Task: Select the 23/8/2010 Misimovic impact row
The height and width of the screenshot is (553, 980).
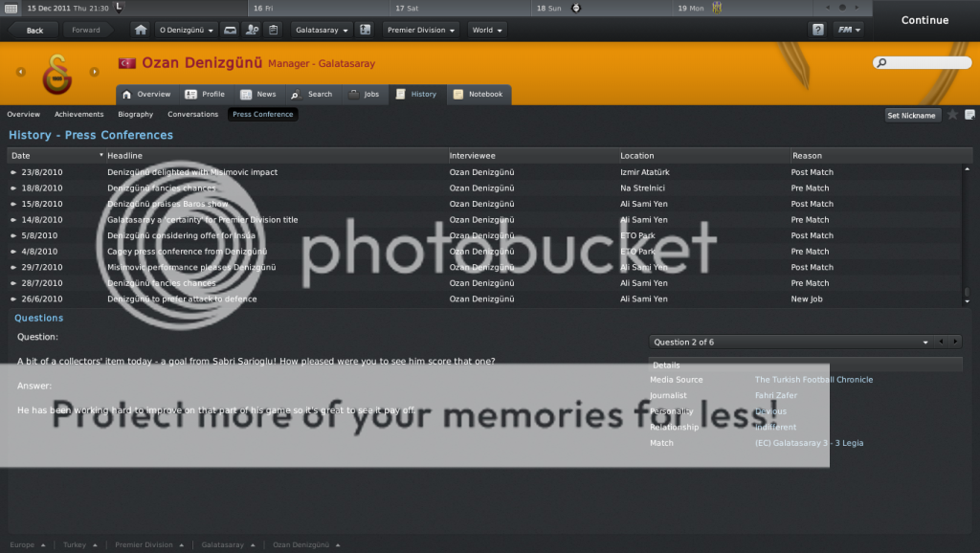Action: click(484, 172)
